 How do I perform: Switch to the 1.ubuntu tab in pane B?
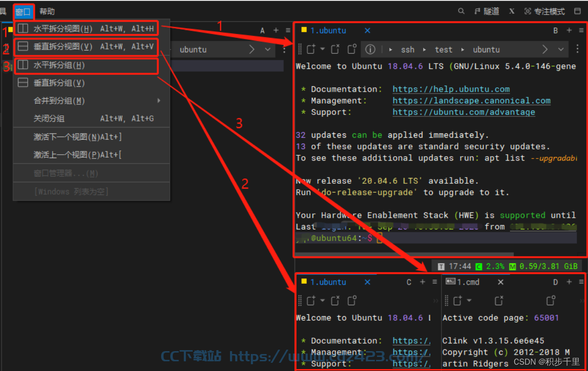click(328, 31)
